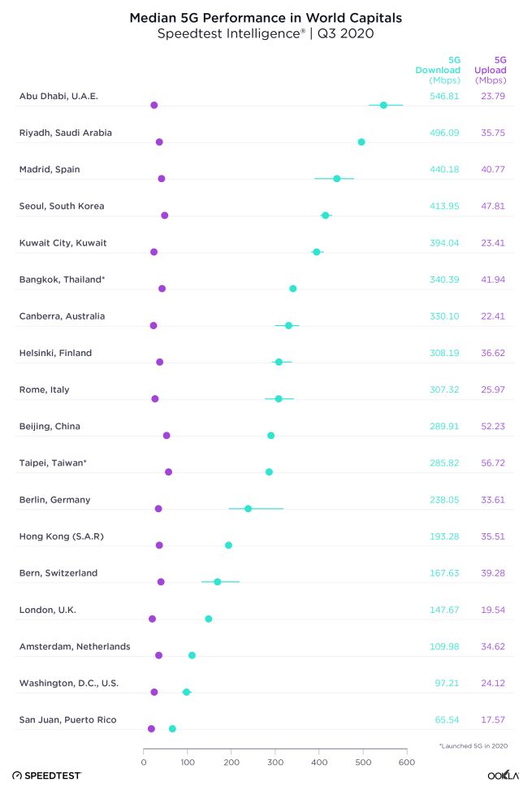This screenshot has width=532, height=795.
Task: Click the 300 tick label on the axis
Action: point(275,762)
